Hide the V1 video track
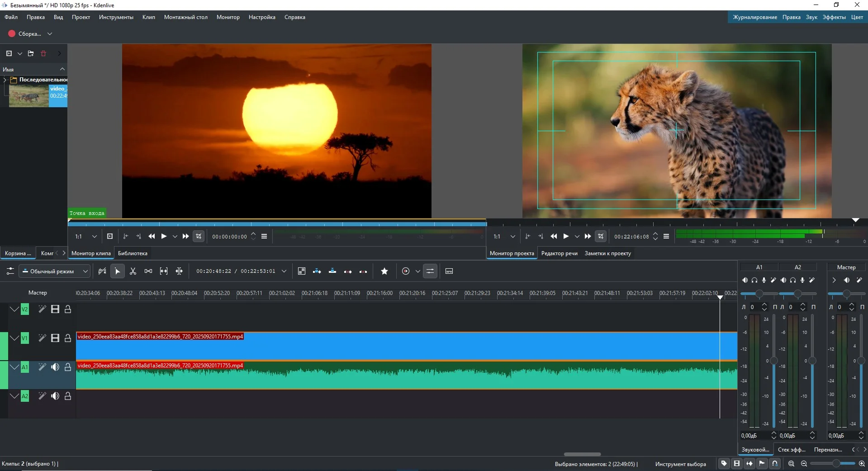The image size is (868, 471). point(55,338)
